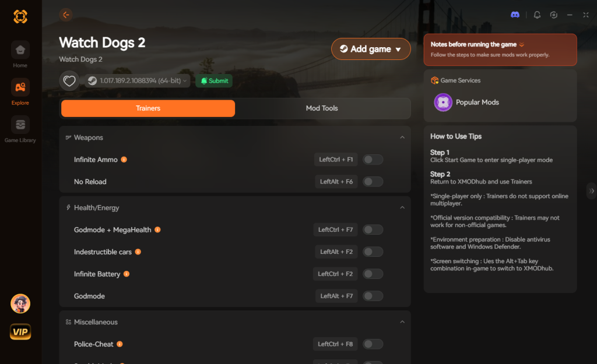Toggle Indestructible cars switch
The image size is (597, 364).
(373, 252)
